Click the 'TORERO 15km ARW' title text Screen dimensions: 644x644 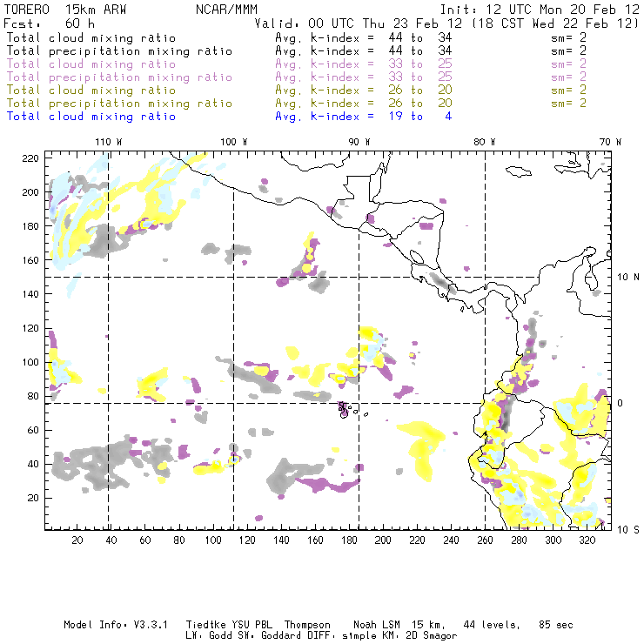[65, 10]
